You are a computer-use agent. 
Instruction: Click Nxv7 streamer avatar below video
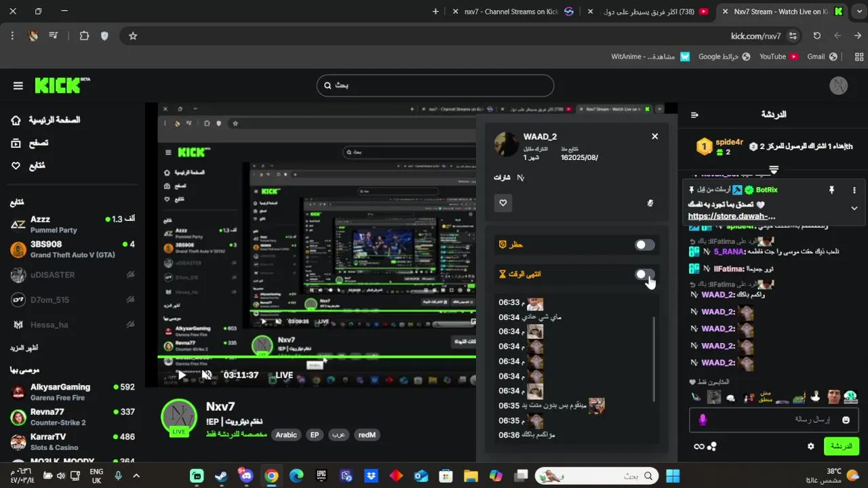[179, 417]
